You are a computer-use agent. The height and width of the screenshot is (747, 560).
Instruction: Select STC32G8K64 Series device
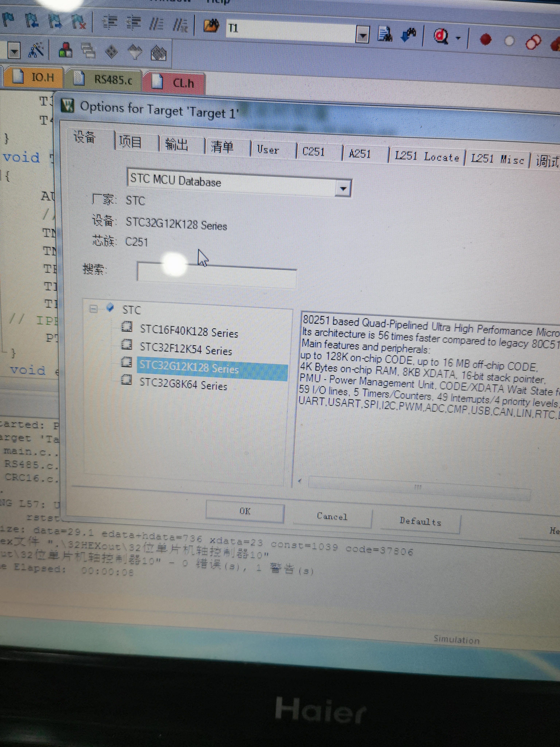(x=183, y=384)
